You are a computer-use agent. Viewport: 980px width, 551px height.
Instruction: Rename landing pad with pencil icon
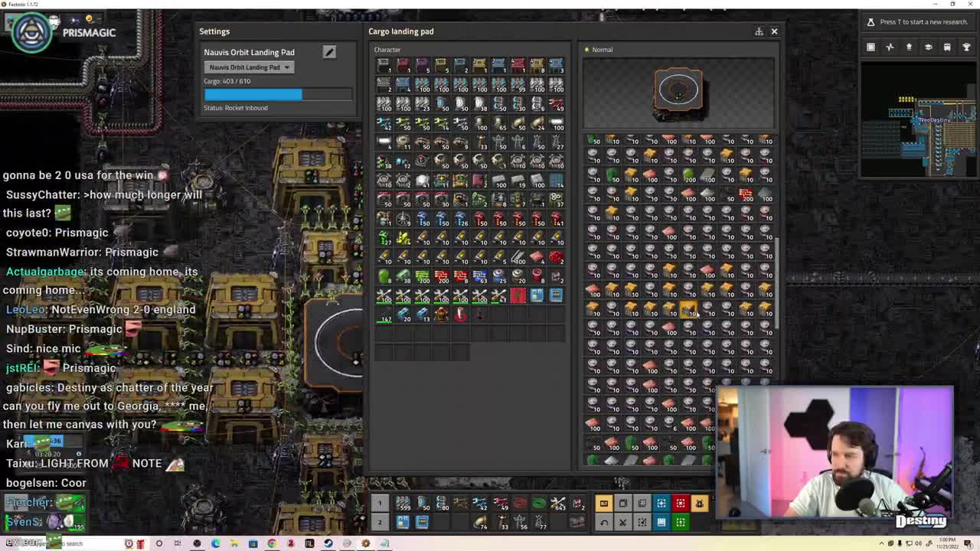pos(329,52)
